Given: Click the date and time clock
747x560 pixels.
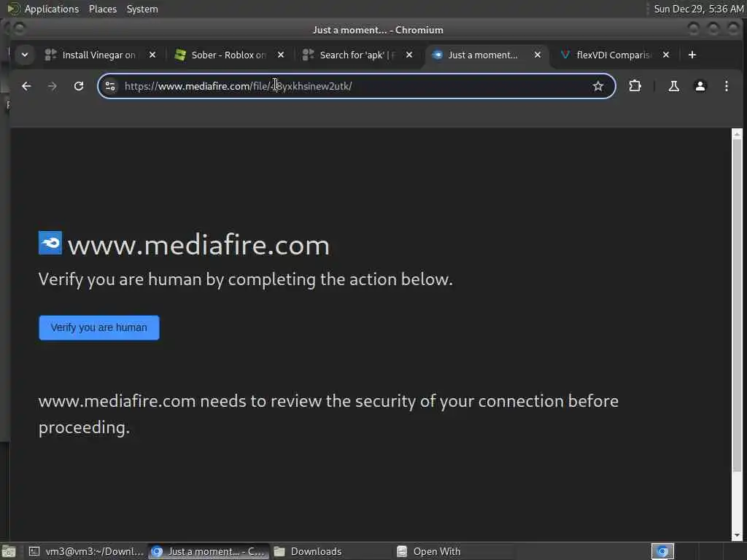Looking at the screenshot, I should (x=698, y=9).
